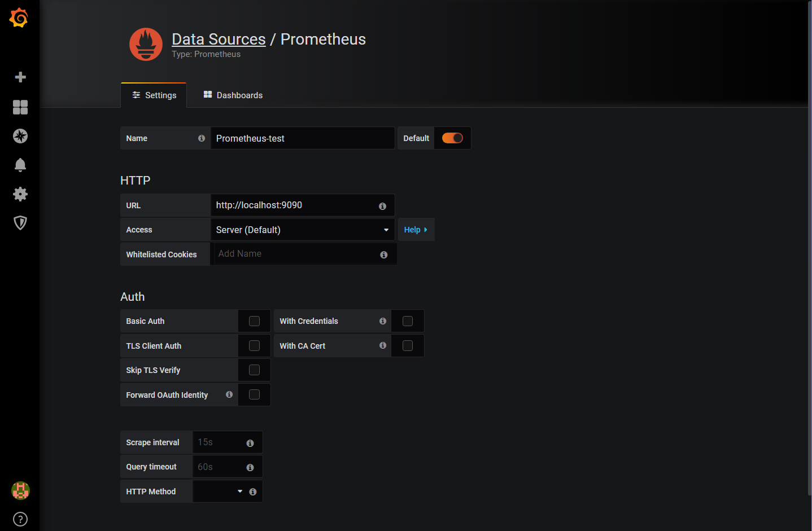Show info tooltip for With CA Cert
The image size is (812, 531).
(383, 345)
